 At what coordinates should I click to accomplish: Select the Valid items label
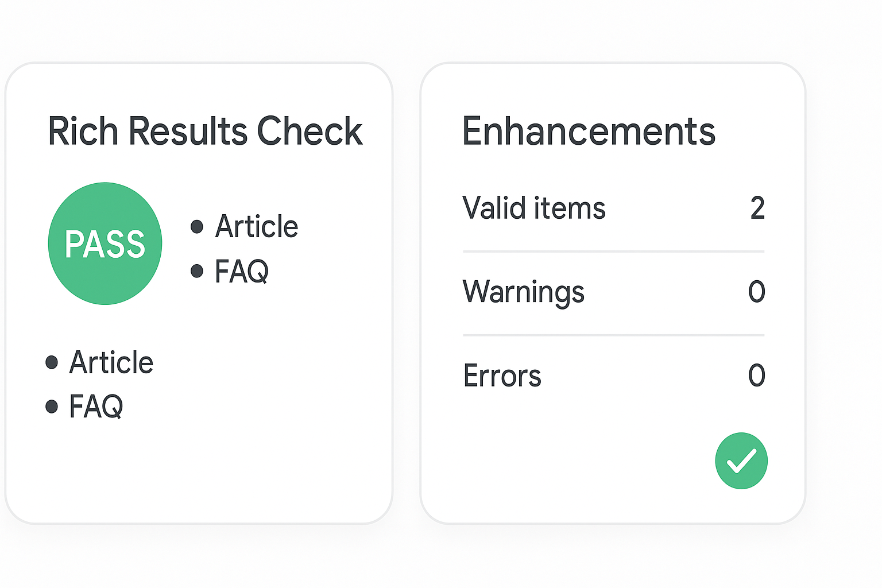pyautogui.click(x=533, y=208)
